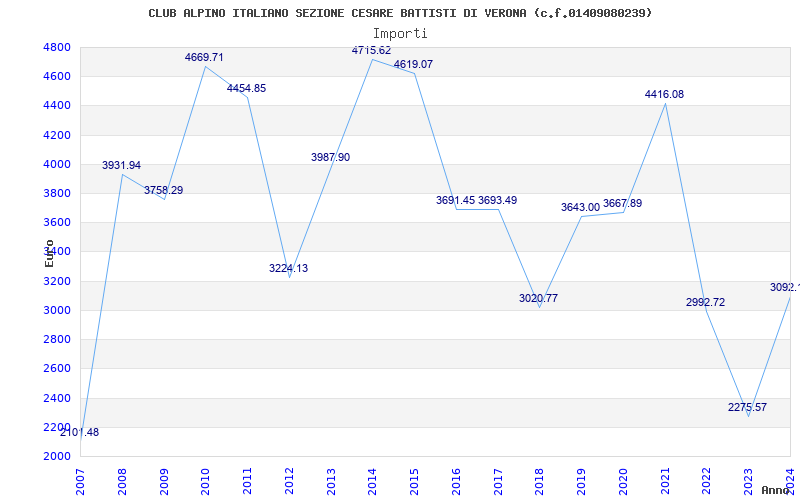The height and width of the screenshot is (500, 800).
Task: Click the Euro y-axis label
Action: tap(49, 254)
